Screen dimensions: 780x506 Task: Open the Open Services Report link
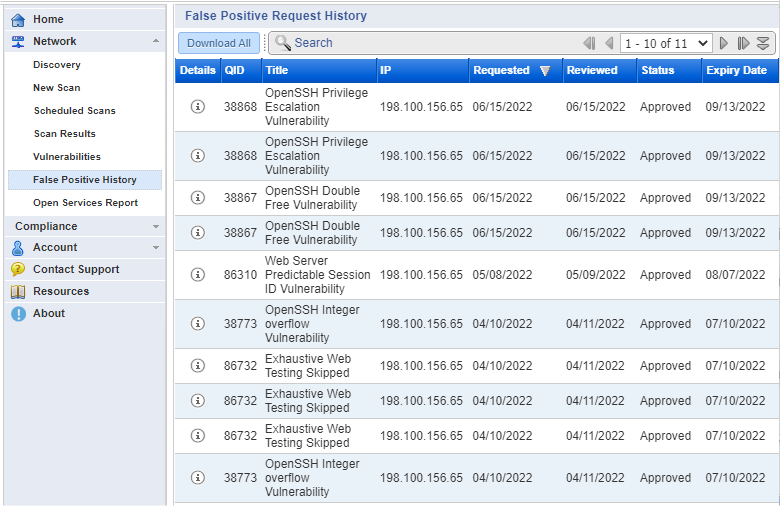coord(85,203)
